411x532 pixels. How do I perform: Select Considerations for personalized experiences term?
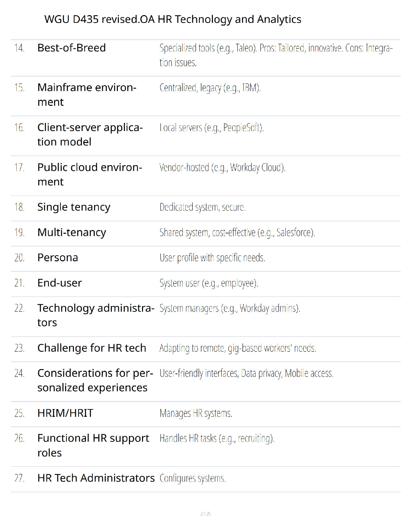[95, 380]
